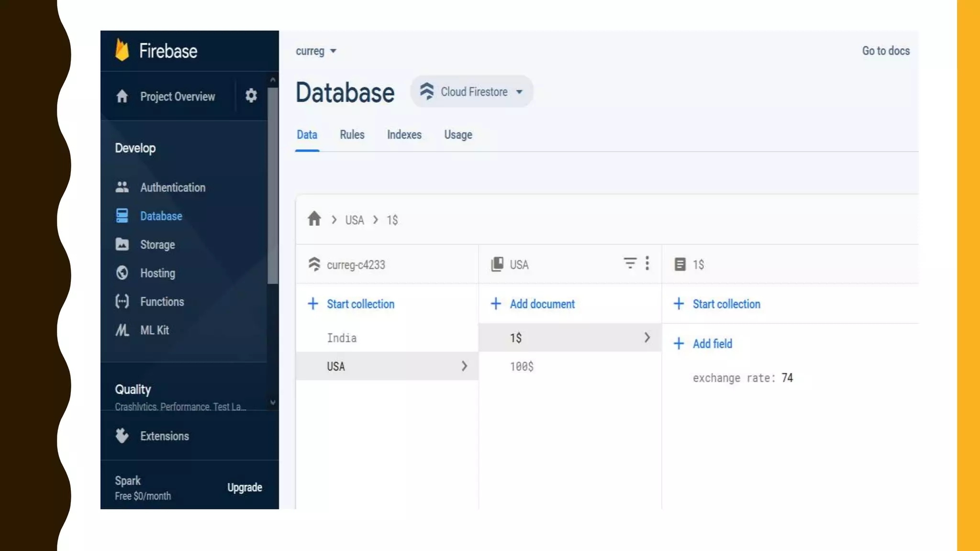Click the Hosting globe icon
The width and height of the screenshot is (980, 551).
[x=122, y=273]
